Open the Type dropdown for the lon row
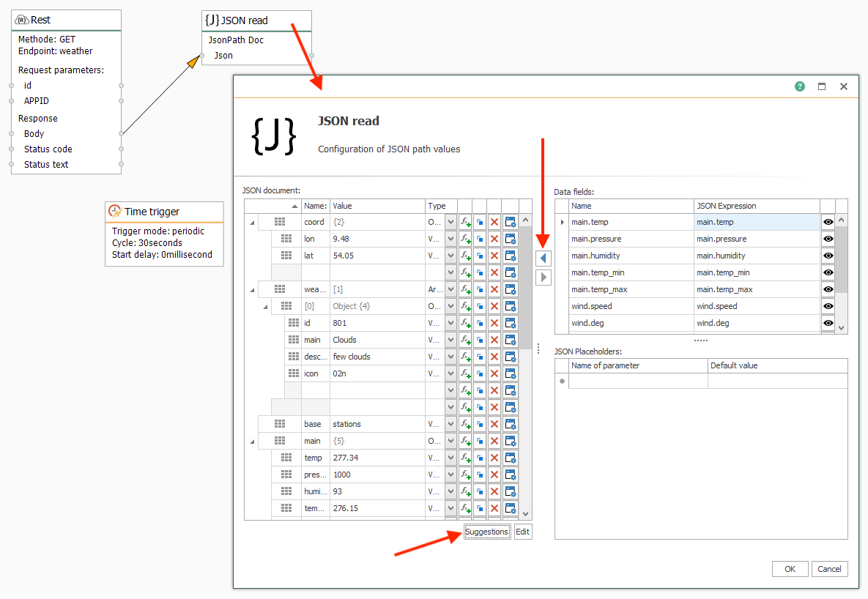The height and width of the screenshot is (599, 868). tap(449, 238)
